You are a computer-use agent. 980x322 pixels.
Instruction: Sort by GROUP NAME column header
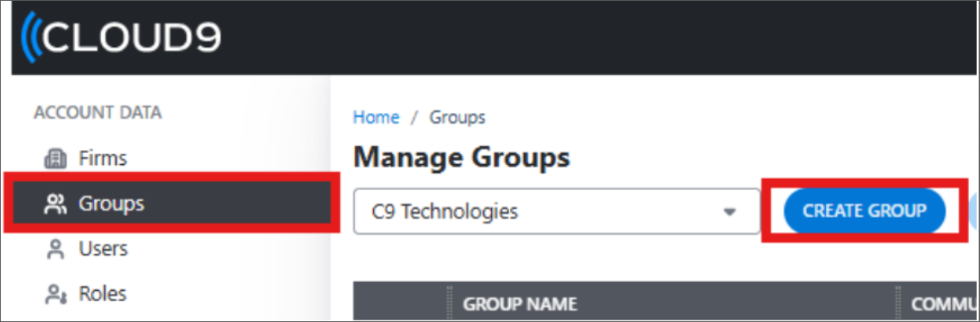[x=520, y=303]
